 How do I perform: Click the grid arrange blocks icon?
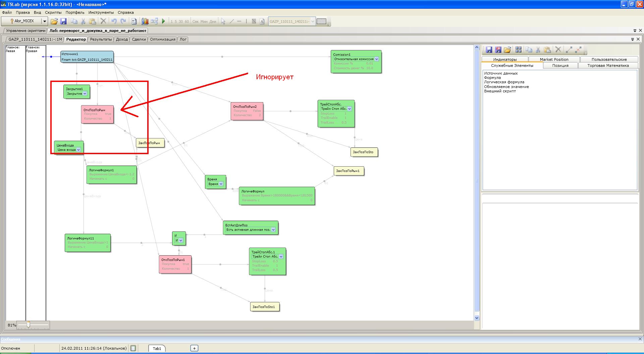519,50
